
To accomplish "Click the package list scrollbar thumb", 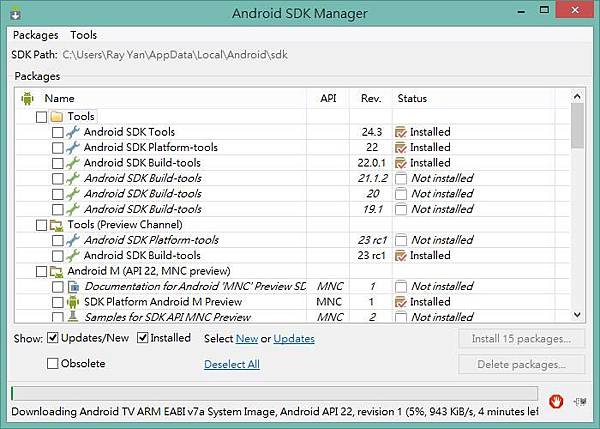I will (577, 126).
